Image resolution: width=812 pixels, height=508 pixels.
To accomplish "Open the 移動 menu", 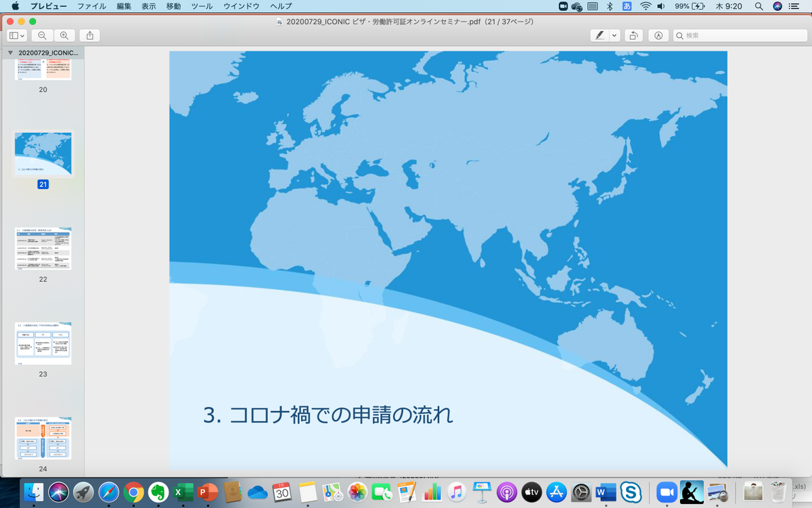I will pos(174,6).
